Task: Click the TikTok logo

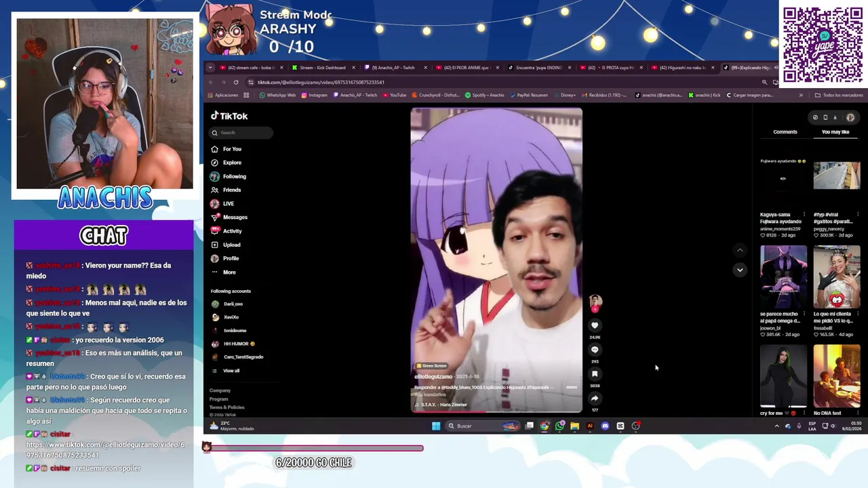Action: click(229, 116)
